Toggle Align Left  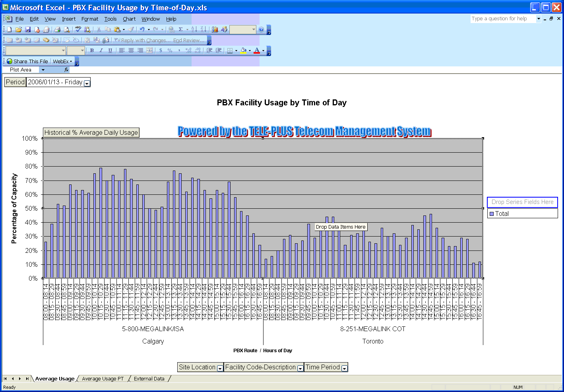[122, 50]
